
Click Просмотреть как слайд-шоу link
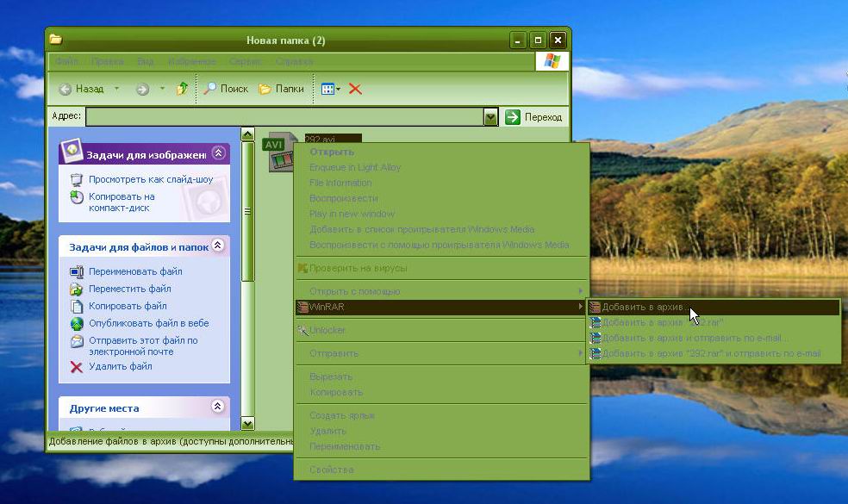click(x=151, y=179)
